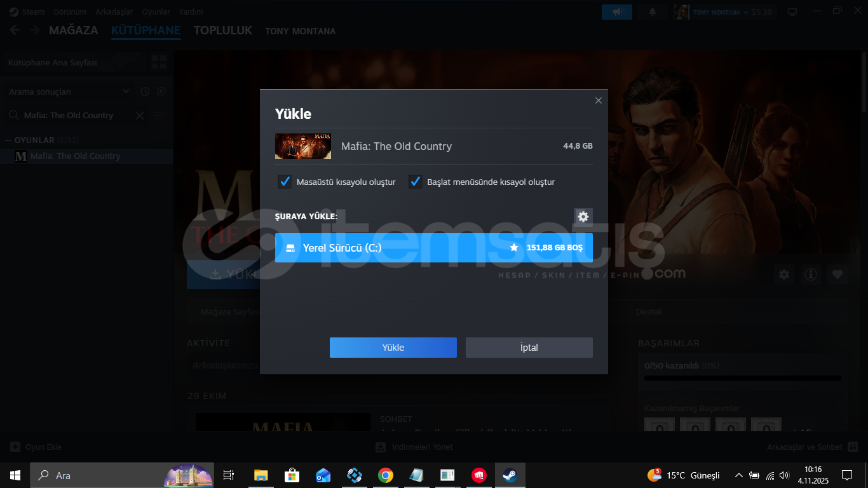The image size is (868, 488).
Task: Add game to favorites with the heart icon
Action: coord(837,274)
